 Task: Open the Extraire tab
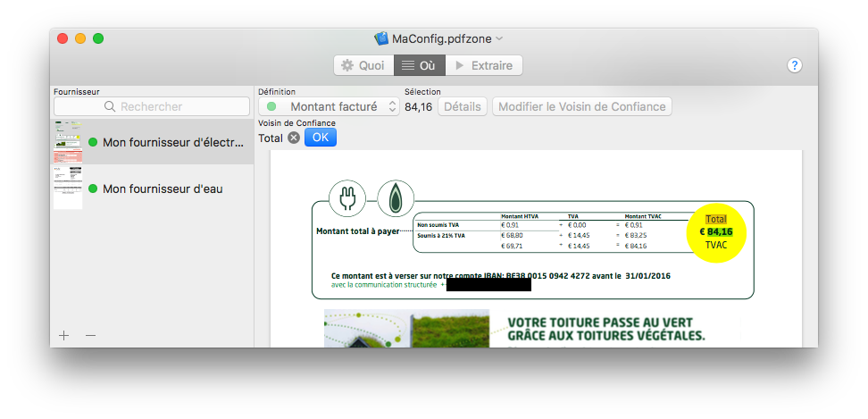pyautogui.click(x=483, y=65)
